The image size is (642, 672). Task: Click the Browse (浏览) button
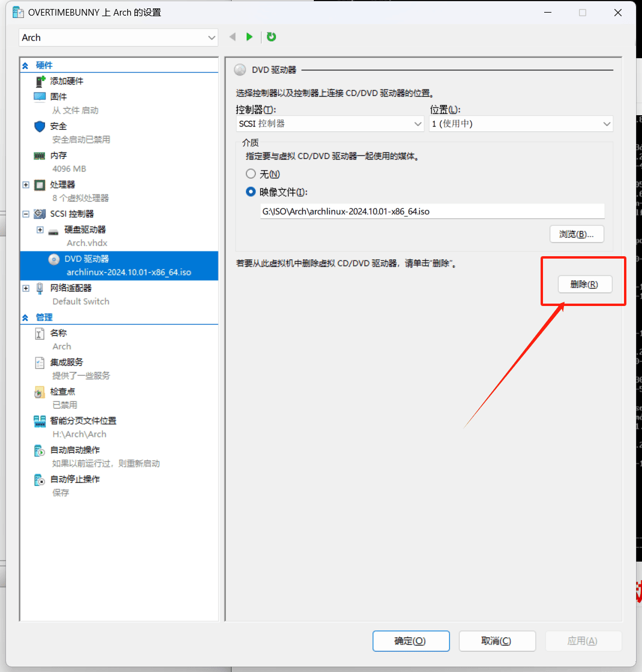tap(576, 234)
